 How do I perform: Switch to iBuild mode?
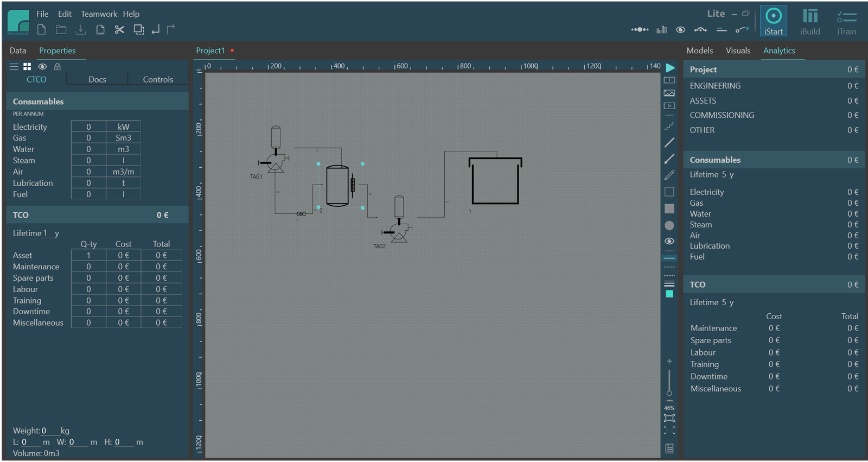coord(810,21)
